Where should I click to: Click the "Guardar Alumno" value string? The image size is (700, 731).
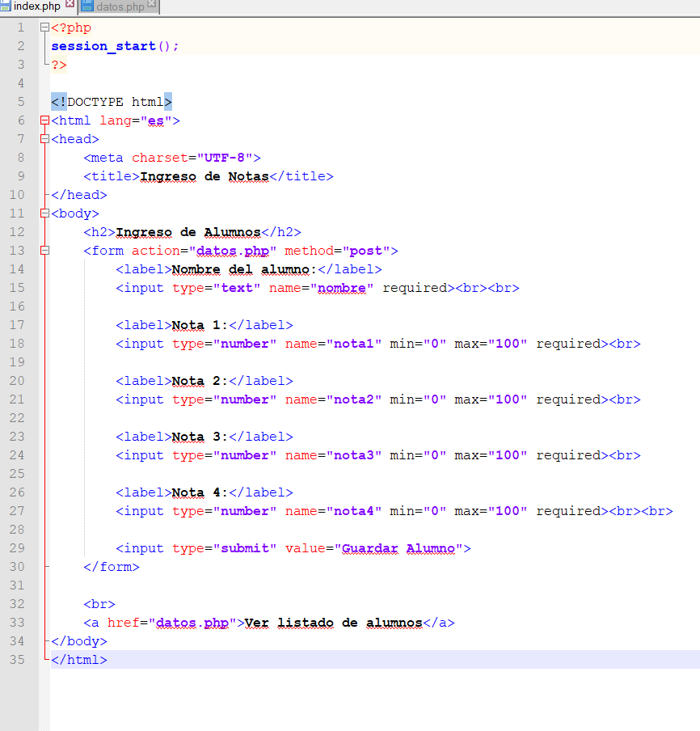398,548
